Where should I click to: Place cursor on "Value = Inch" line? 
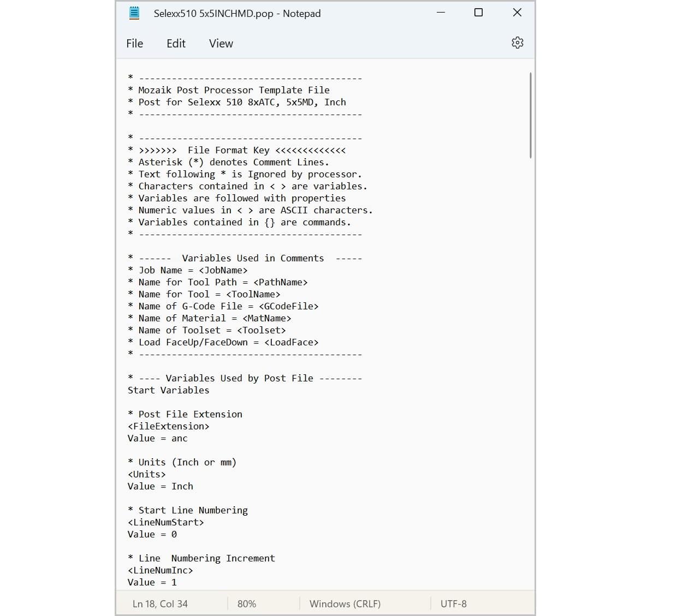click(160, 486)
